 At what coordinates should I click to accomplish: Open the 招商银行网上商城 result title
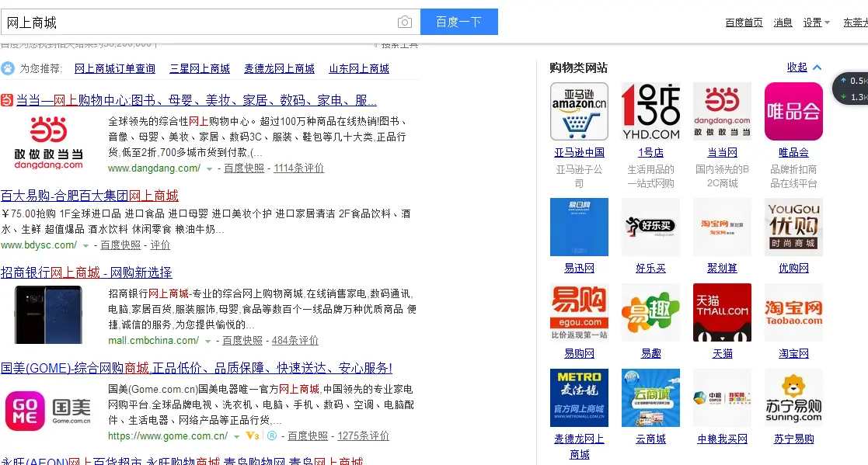click(86, 272)
